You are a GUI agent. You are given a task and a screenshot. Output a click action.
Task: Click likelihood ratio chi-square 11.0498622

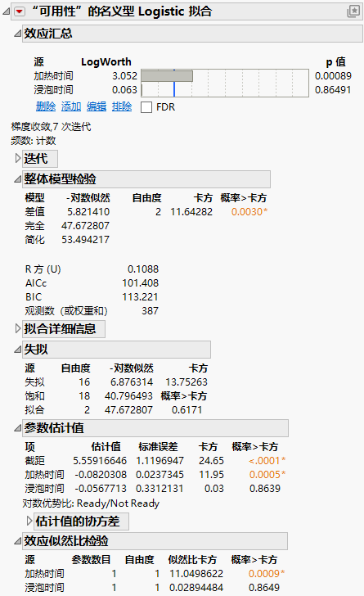pyautogui.click(x=196, y=574)
